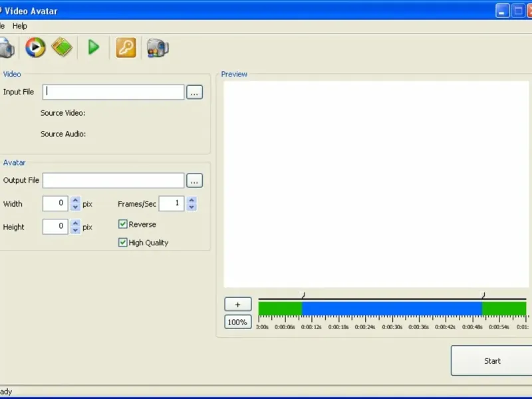Click the 0:00:30s mark on timeline ruler
532x399 pixels.
tap(392, 327)
